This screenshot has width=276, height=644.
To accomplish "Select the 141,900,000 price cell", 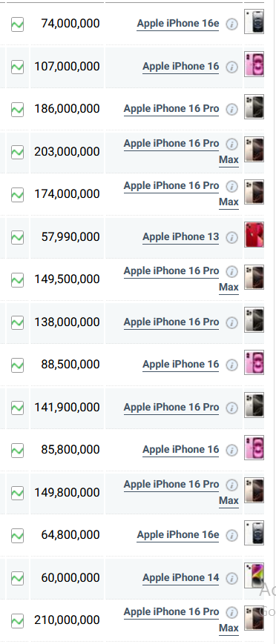I will point(67,408).
